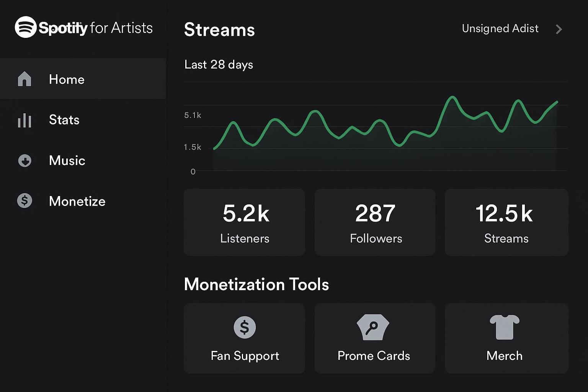Screen dimensions: 588x392
Task: Select the Home icon in sidebar
Action: point(24,79)
